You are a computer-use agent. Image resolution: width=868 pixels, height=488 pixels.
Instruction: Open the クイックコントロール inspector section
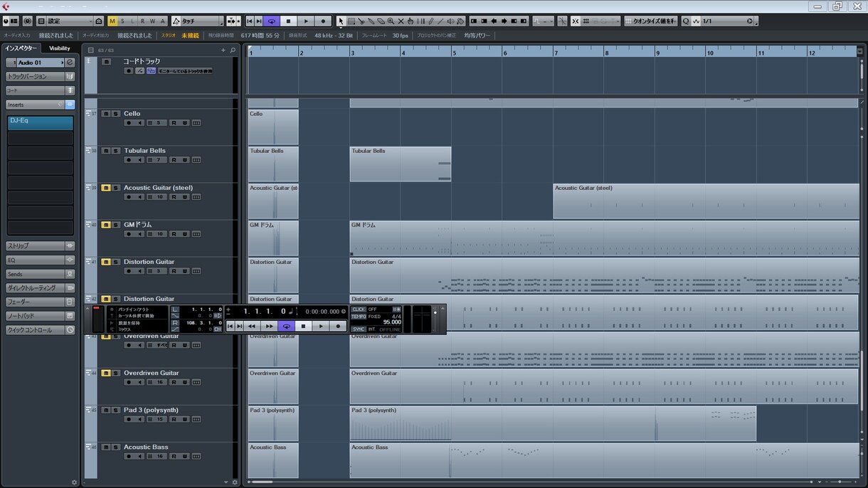[40, 330]
